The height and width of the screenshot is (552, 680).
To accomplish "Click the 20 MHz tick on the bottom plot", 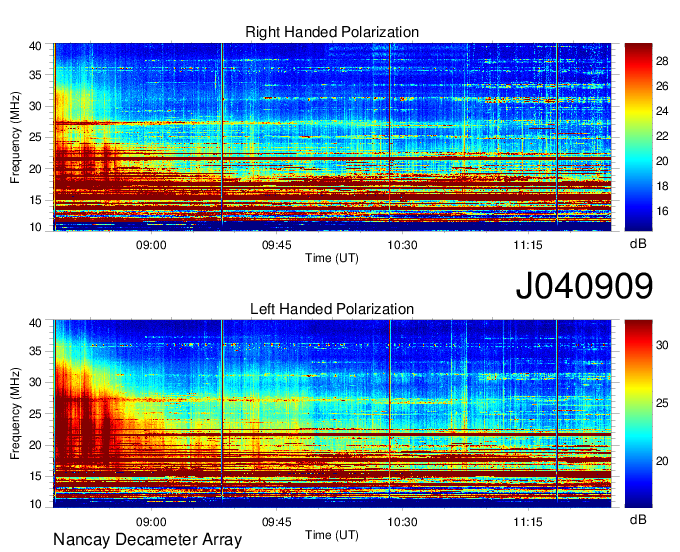I will point(36,445).
